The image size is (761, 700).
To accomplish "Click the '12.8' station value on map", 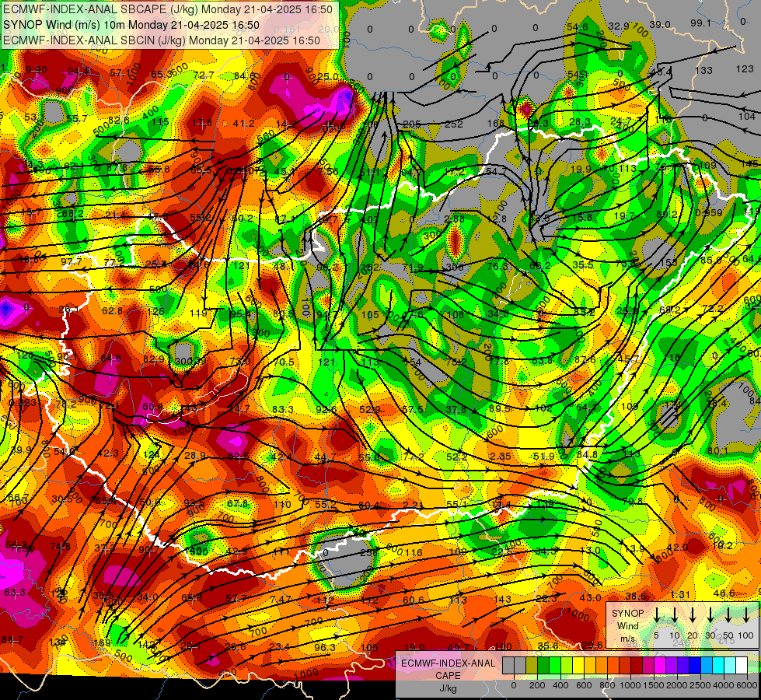I will pyautogui.click(x=497, y=219).
